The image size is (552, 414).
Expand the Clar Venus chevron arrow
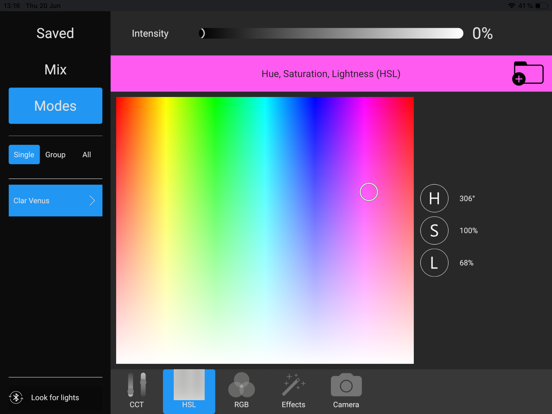coord(92,201)
